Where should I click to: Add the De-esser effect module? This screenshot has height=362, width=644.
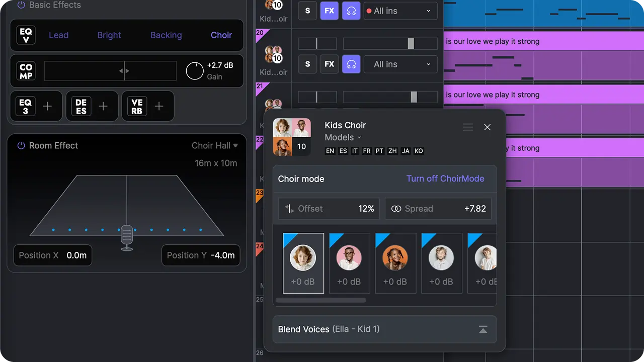coord(103,106)
